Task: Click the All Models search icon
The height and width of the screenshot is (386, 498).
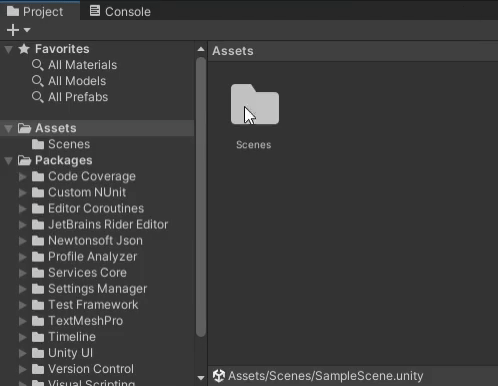Action: click(x=37, y=81)
